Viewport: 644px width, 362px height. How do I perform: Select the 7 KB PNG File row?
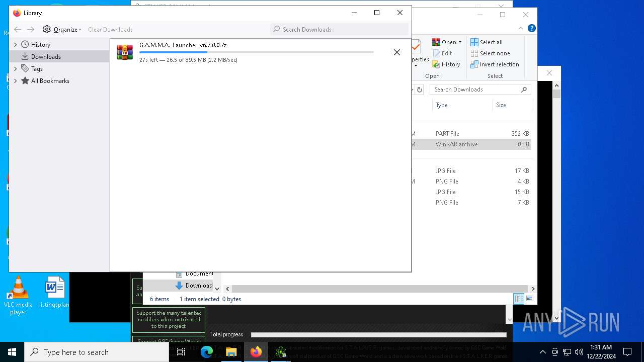(471, 203)
